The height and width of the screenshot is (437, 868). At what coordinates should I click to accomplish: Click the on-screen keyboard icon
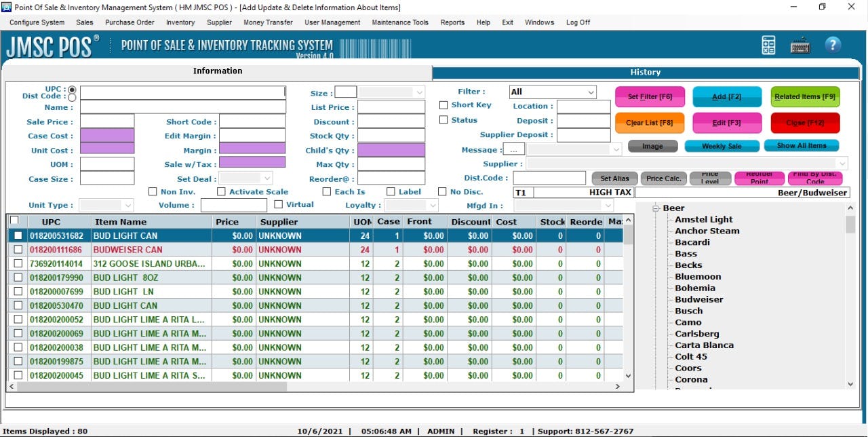coord(800,46)
